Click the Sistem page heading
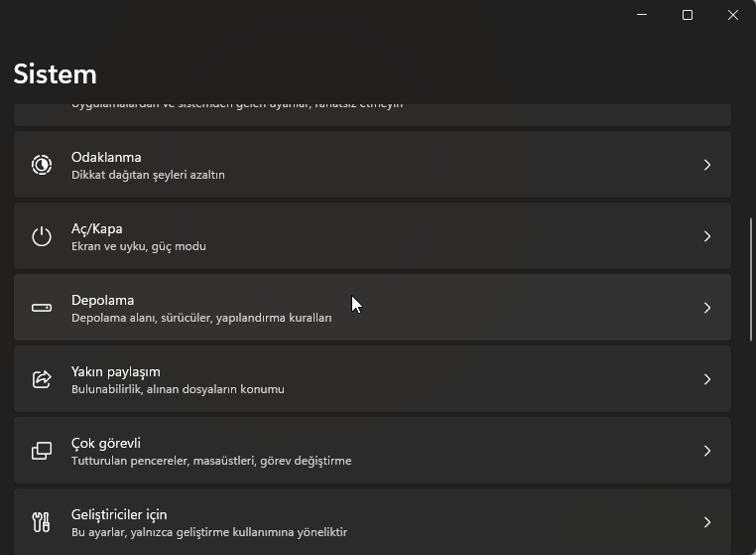The image size is (756, 555). pyautogui.click(x=56, y=74)
